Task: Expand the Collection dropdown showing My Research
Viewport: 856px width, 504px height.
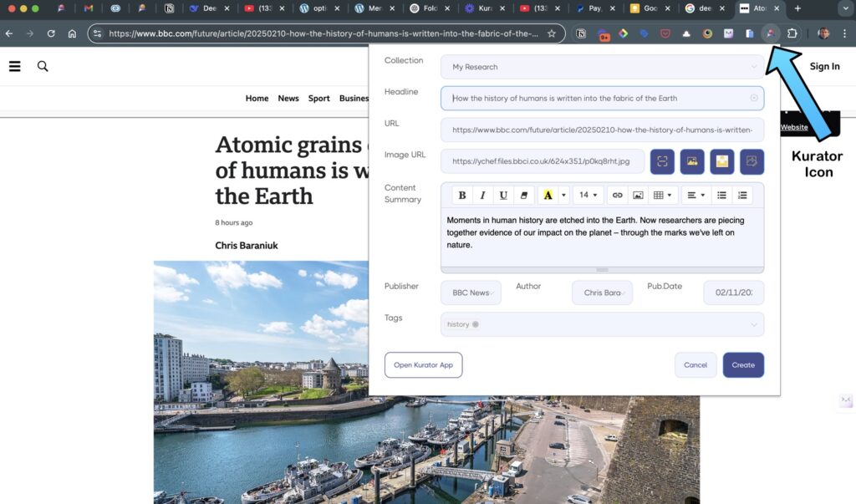Action: coord(602,67)
